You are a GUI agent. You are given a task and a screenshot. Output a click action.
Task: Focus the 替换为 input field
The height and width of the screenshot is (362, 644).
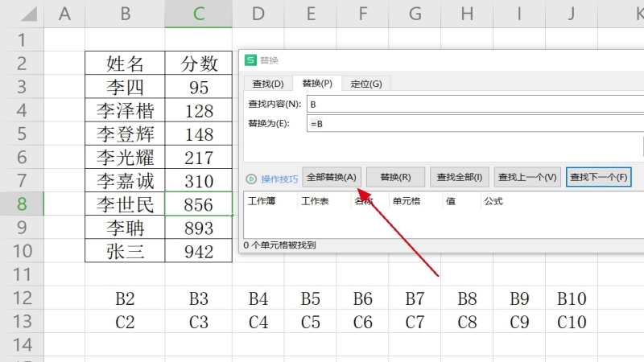point(475,123)
